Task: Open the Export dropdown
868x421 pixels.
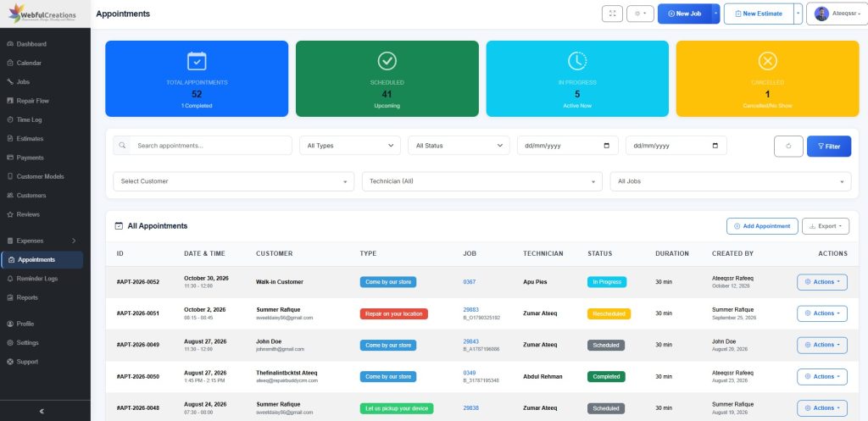Action: (x=826, y=226)
